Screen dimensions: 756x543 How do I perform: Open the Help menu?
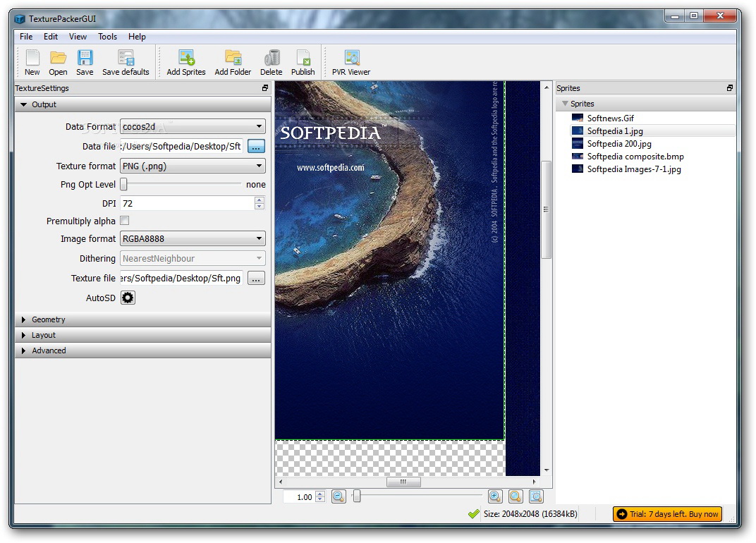click(137, 37)
